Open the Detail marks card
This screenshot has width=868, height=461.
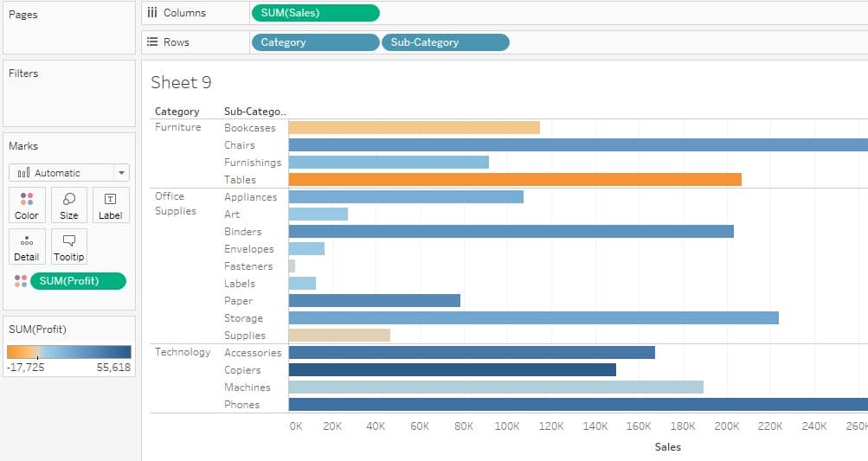click(27, 247)
